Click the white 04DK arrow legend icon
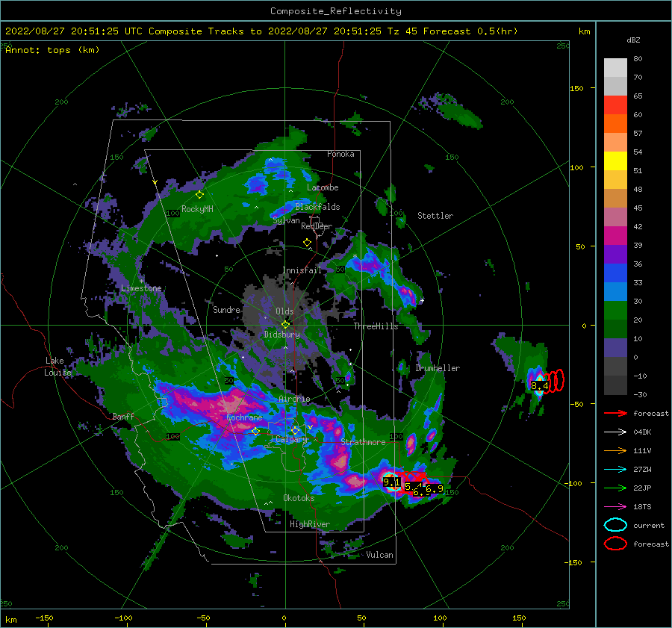 coord(615,432)
